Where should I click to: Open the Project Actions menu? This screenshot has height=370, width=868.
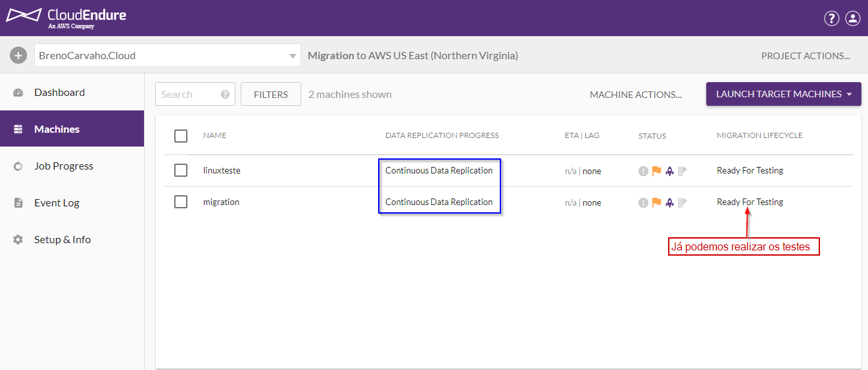(806, 56)
